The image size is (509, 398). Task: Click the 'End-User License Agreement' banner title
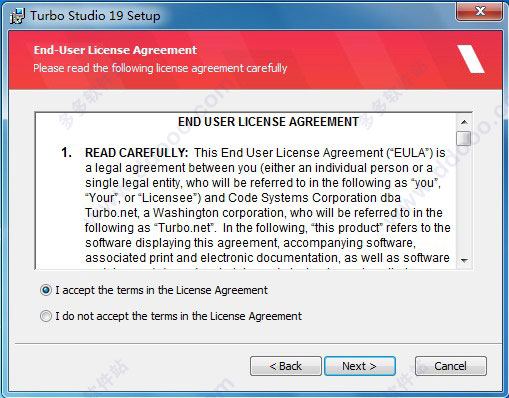pyautogui.click(x=115, y=50)
